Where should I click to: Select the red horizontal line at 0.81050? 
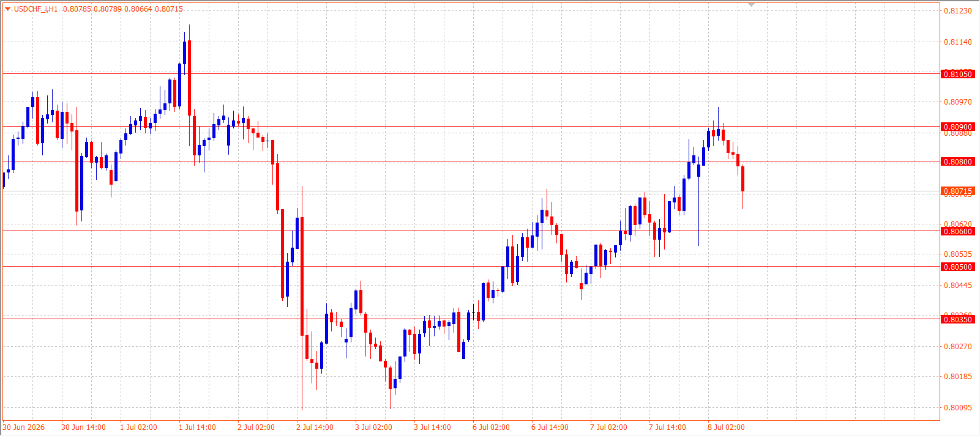coord(470,73)
